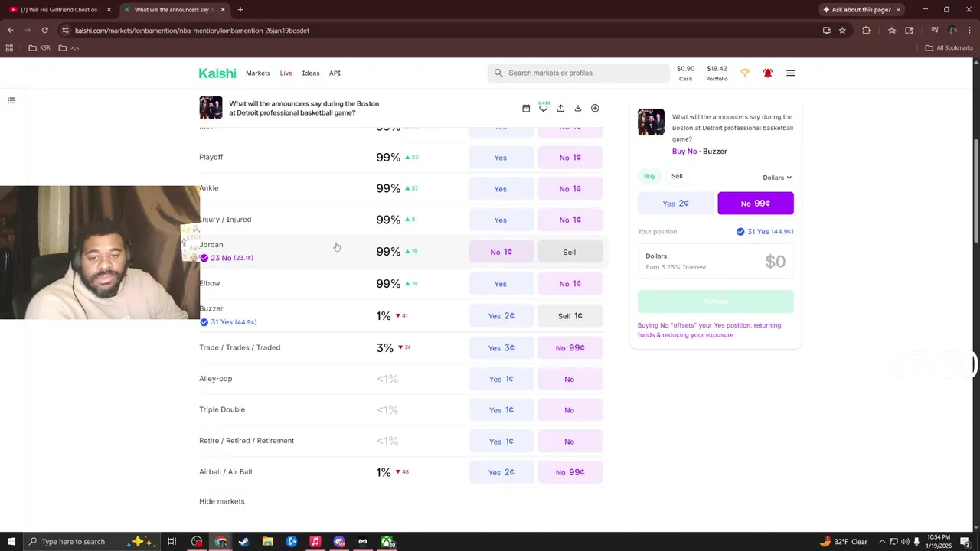
Task: Reload the page in the browser
Action: [x=44, y=31]
